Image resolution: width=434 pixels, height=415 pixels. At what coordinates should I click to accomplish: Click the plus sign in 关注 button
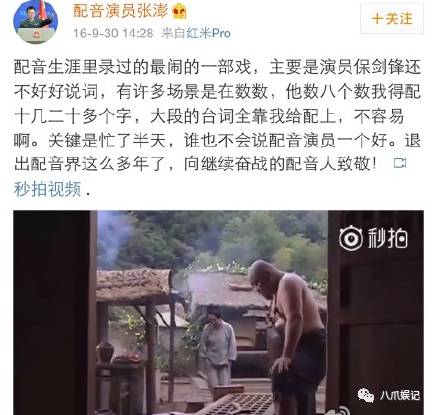(377, 19)
